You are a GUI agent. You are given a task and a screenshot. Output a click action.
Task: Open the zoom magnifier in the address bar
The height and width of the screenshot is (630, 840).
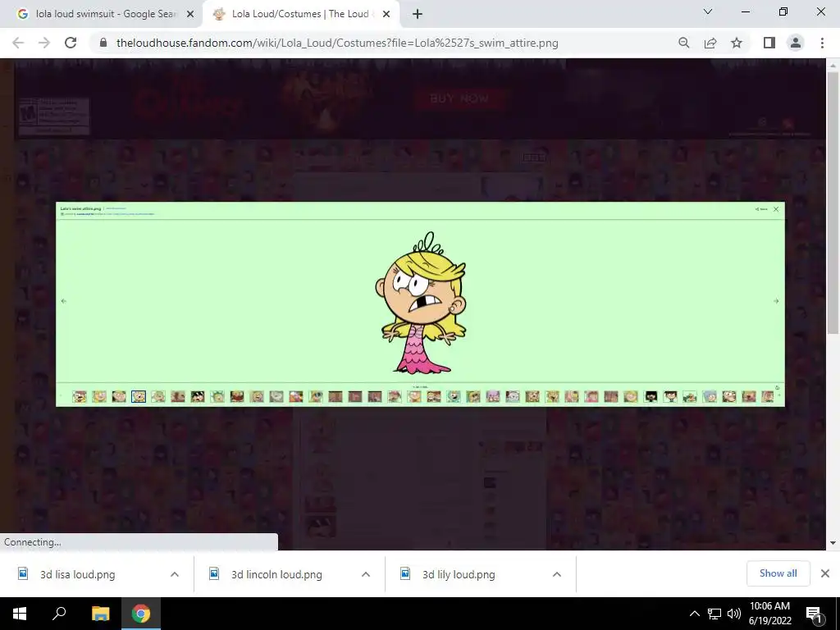(683, 43)
